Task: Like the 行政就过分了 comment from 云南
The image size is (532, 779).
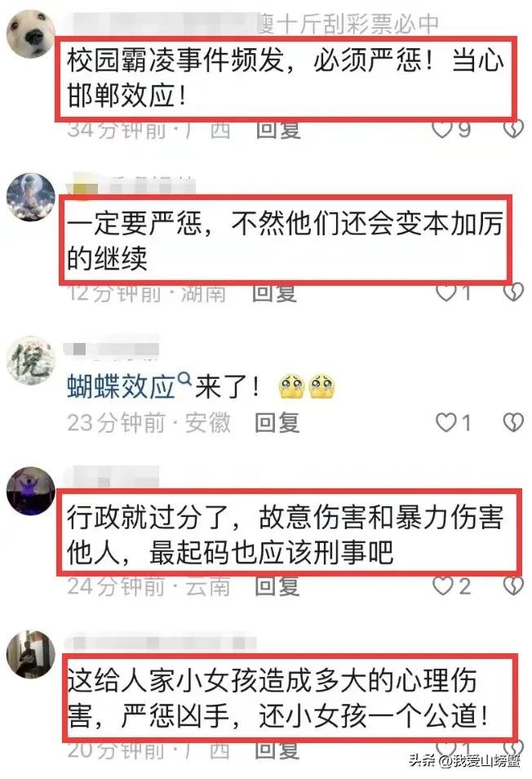Action: pyautogui.click(x=442, y=585)
